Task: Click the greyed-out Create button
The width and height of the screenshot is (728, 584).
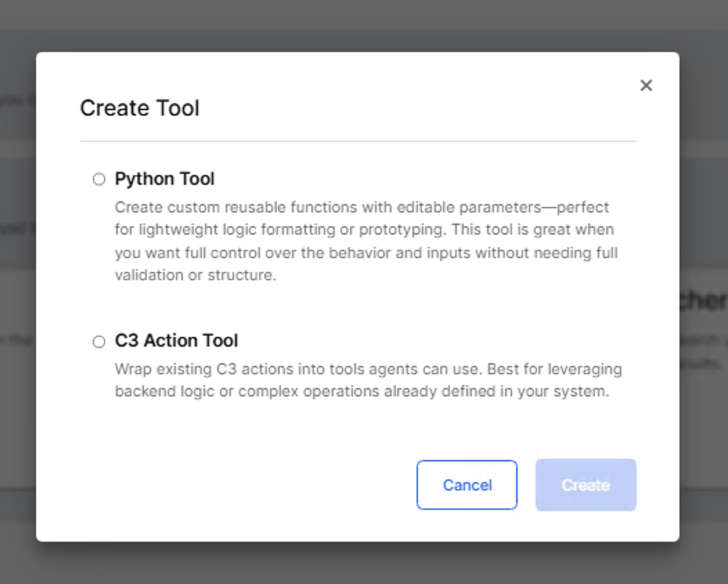Action: tap(585, 485)
